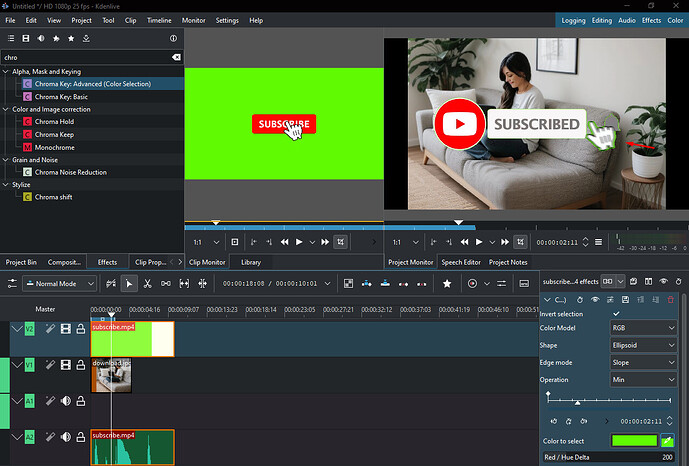The height and width of the screenshot is (466, 689).
Task: Click the download new effects icon
Action: click(86, 39)
